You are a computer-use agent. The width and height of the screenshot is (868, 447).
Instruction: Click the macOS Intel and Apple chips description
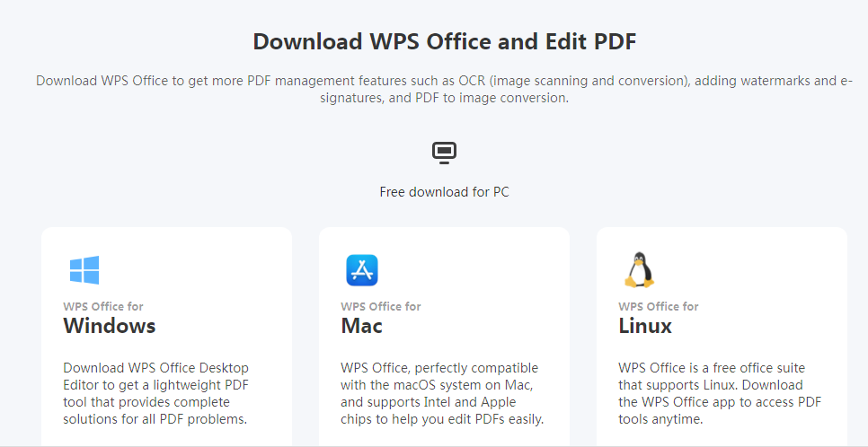coord(442,393)
